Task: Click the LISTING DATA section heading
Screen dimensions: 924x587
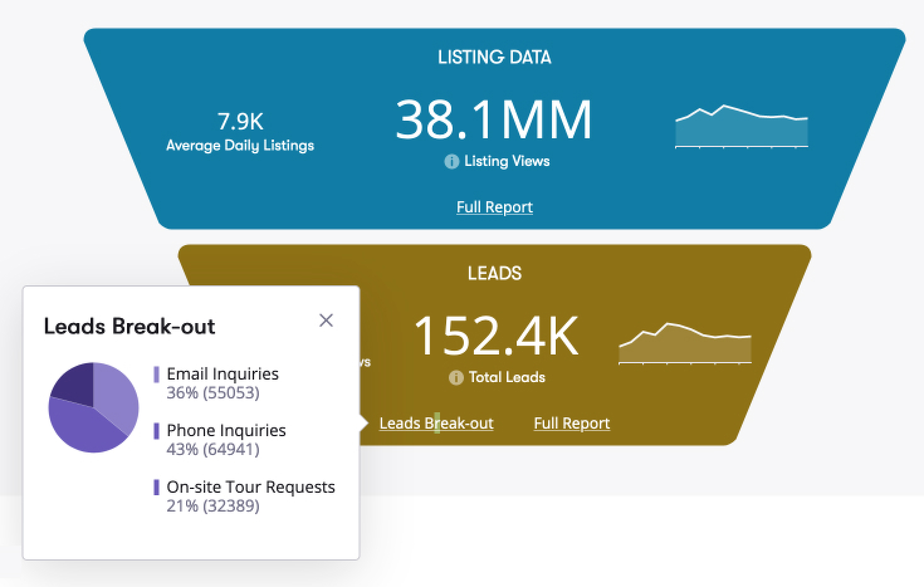Action: click(494, 57)
